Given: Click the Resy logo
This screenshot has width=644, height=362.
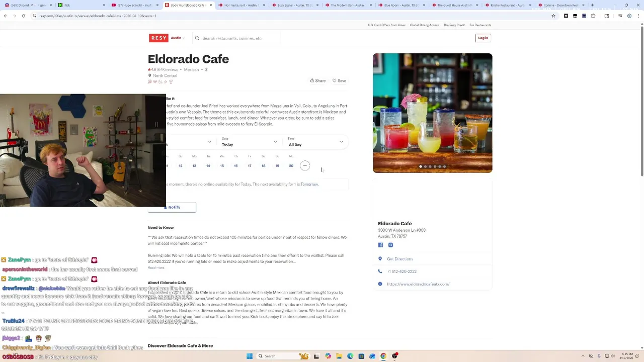Looking at the screenshot, I should click(x=158, y=38).
